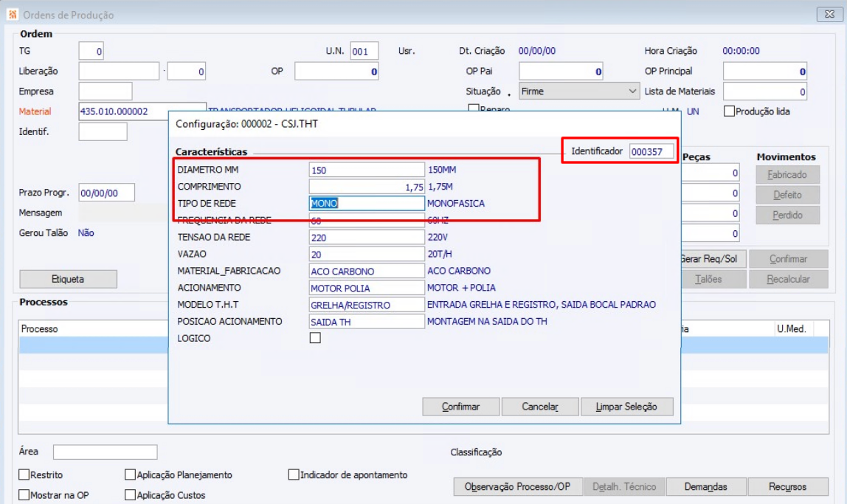
Task: Click the VAZAO input field
Action: [x=367, y=254]
